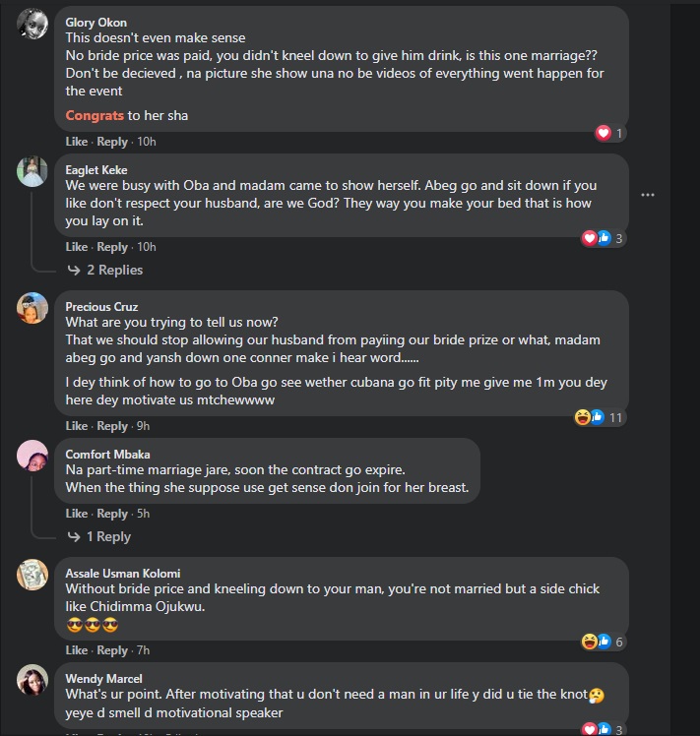This screenshot has height=736, width=700.
Task: Click Comfort Mbaka's avatar icon
Action: (32, 455)
